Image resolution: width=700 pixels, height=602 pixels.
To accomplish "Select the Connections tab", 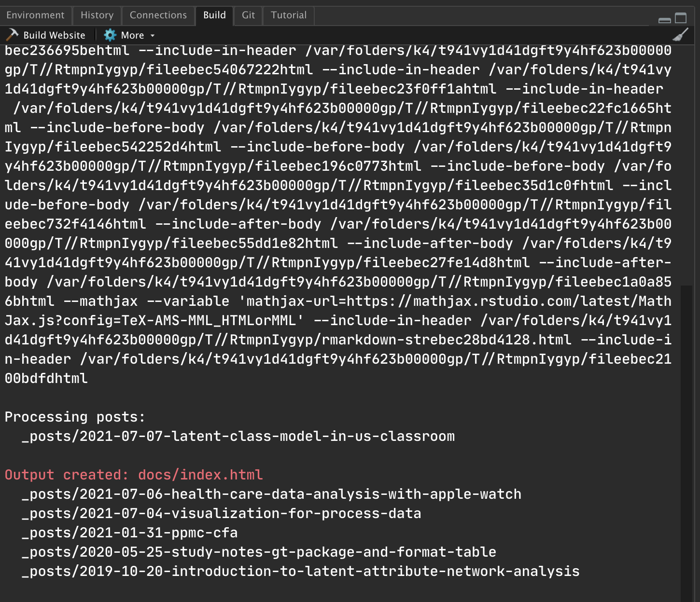I will pos(158,15).
